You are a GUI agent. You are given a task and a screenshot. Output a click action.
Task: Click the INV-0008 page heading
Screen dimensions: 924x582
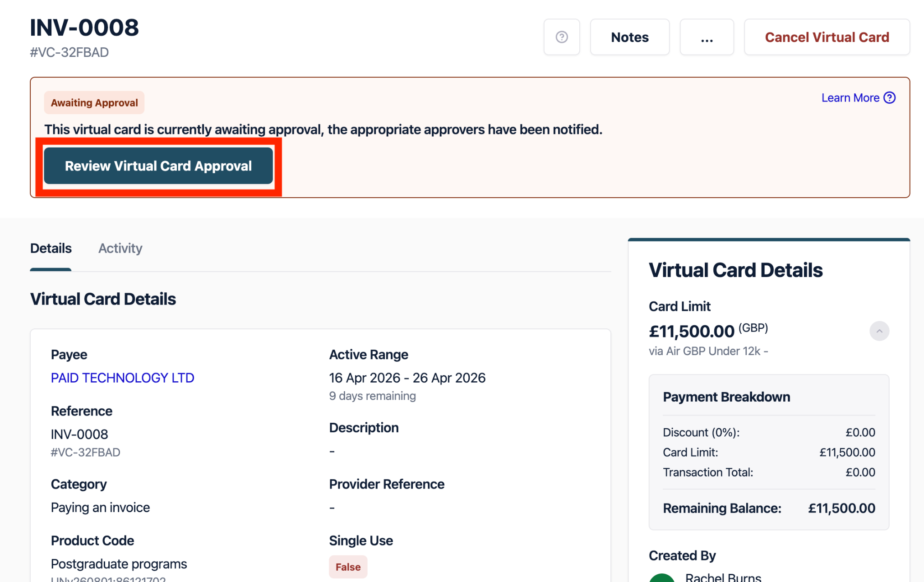pos(84,28)
